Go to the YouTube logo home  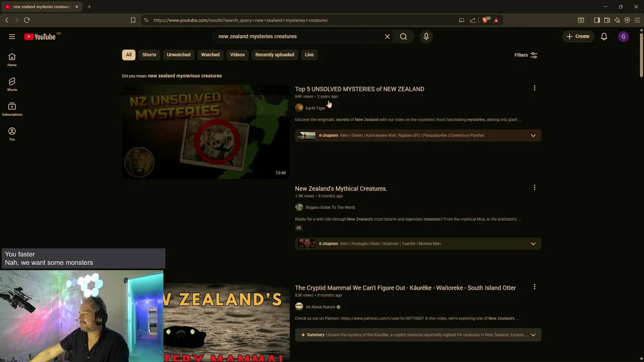[x=40, y=37]
